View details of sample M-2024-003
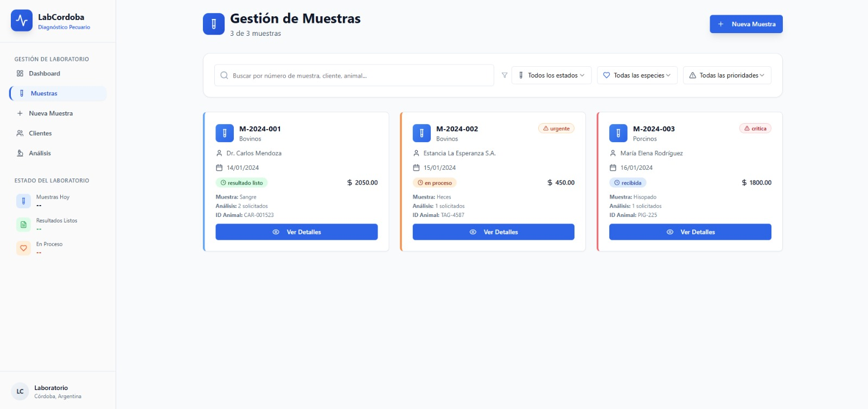 [x=690, y=232]
